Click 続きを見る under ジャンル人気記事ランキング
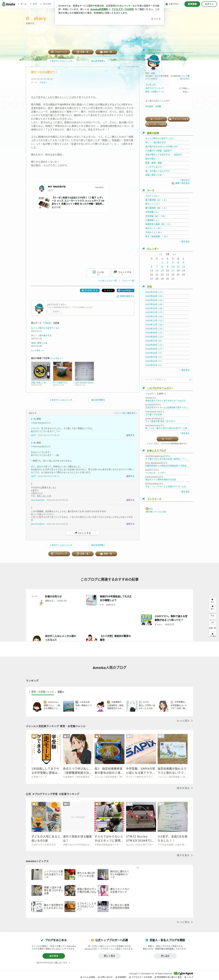Viewport: 219px width, 980px height. 185,788
